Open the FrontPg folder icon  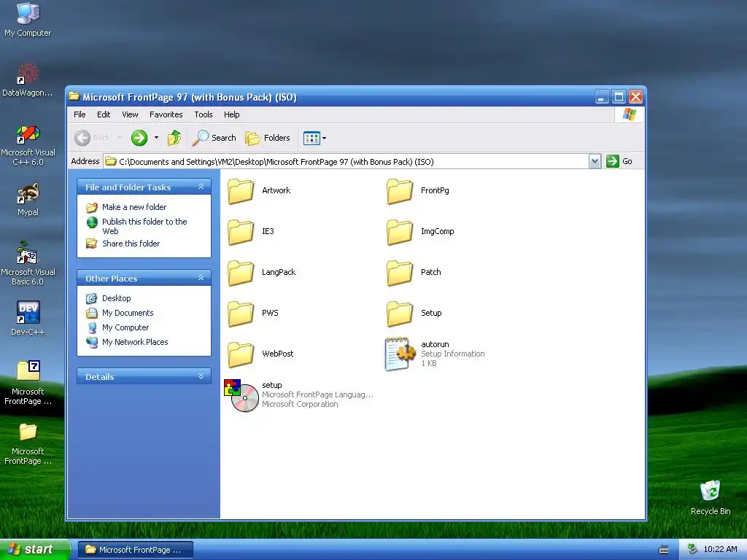pyautogui.click(x=399, y=191)
